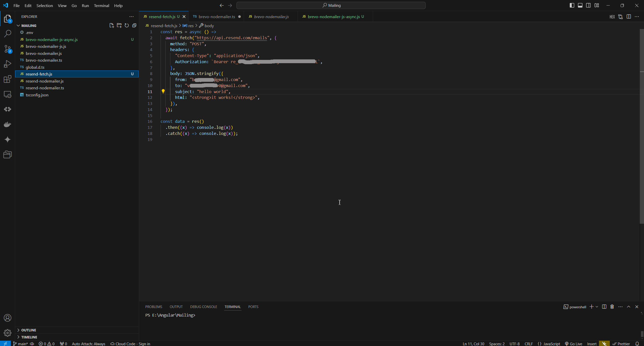The width and height of the screenshot is (644, 346).
Task: Expand the OUTLINE section
Action: [29, 330]
